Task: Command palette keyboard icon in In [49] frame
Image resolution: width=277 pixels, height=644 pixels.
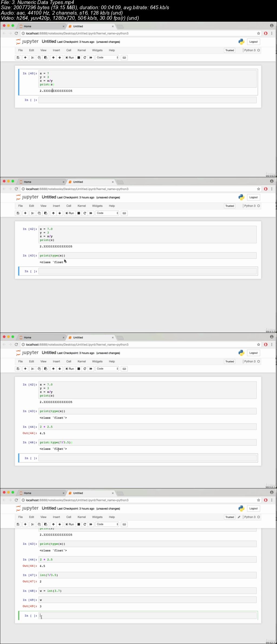Action: 124,524
